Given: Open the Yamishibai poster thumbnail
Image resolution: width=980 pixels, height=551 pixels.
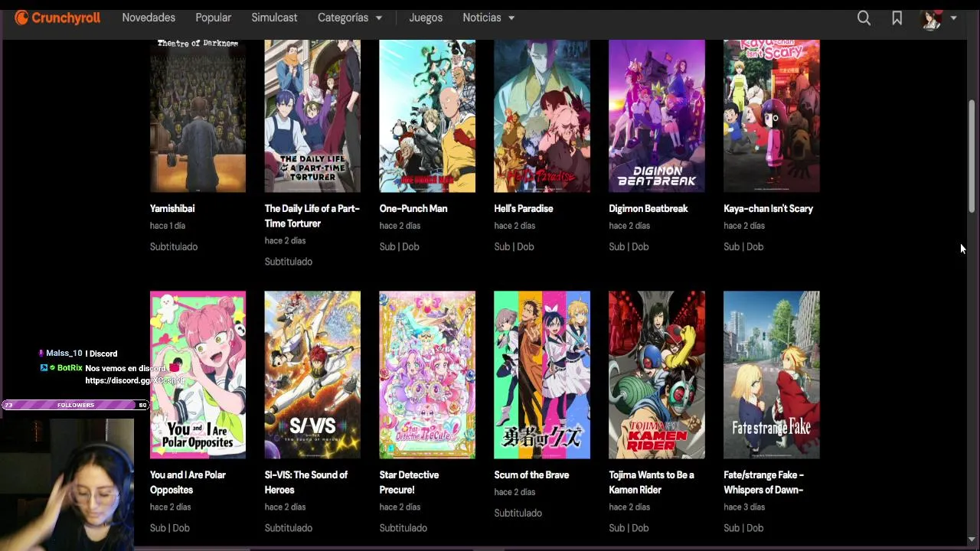Looking at the screenshot, I should [198, 116].
